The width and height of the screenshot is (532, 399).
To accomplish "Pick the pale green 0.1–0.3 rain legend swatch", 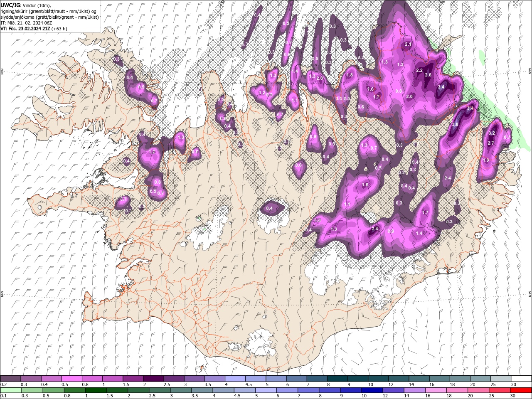I will [x=11, y=390].
